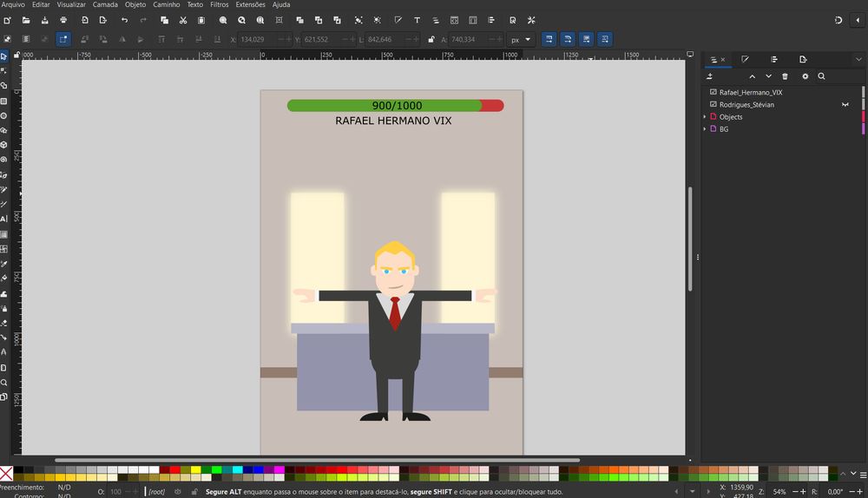Expand the BG layer

[705, 129]
